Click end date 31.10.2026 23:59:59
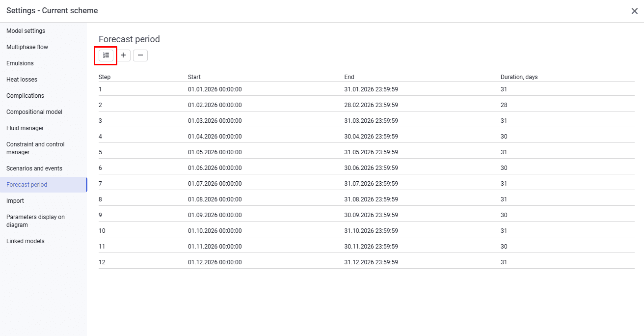644x336 pixels. pyautogui.click(x=371, y=231)
